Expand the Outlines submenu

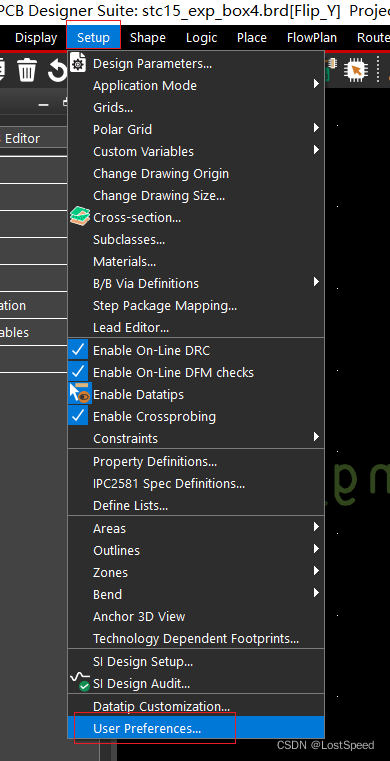pyautogui.click(x=195, y=550)
